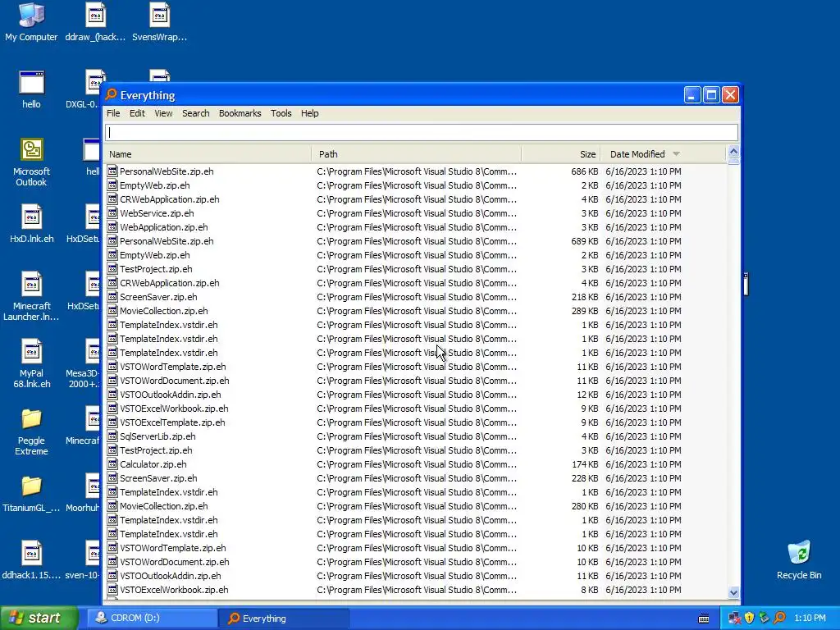Select VSTOWordTemplate.zip.eh sized 10 KB
The width and height of the screenshot is (840, 630).
[416, 547]
